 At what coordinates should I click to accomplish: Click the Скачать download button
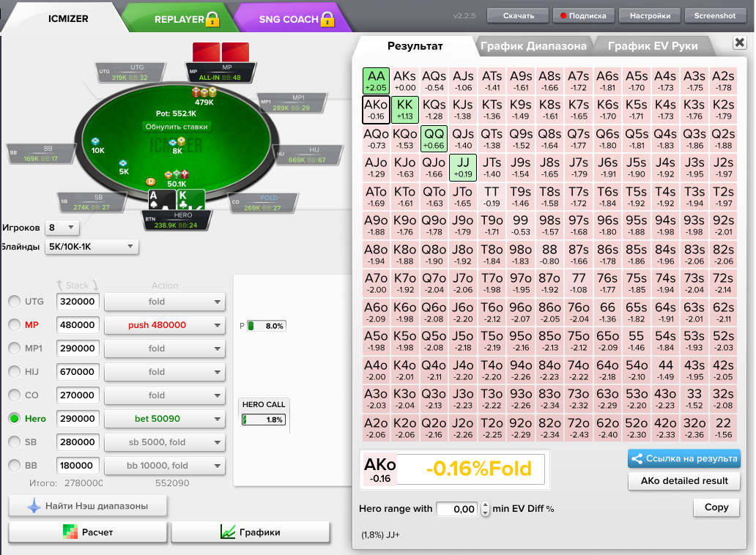coord(519,15)
